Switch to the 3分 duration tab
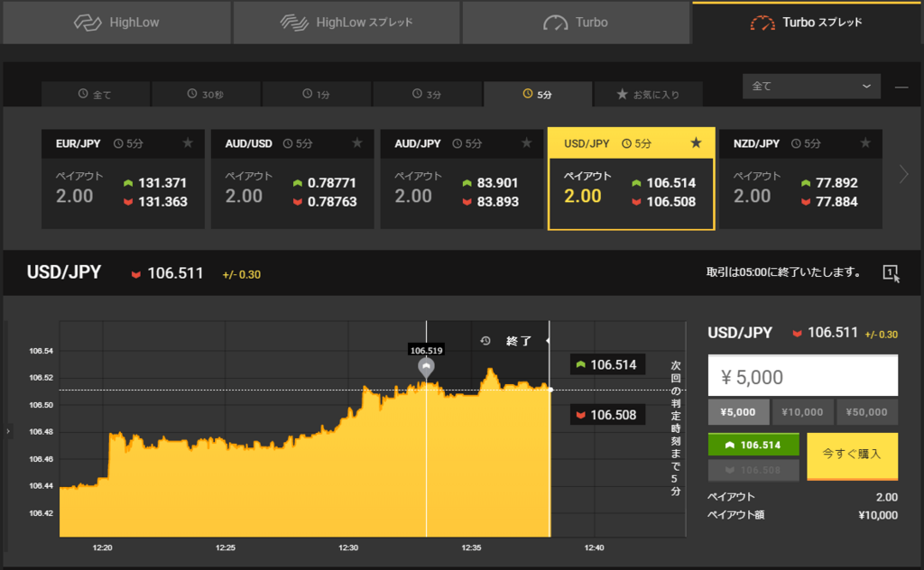This screenshot has width=924, height=570. tap(427, 94)
